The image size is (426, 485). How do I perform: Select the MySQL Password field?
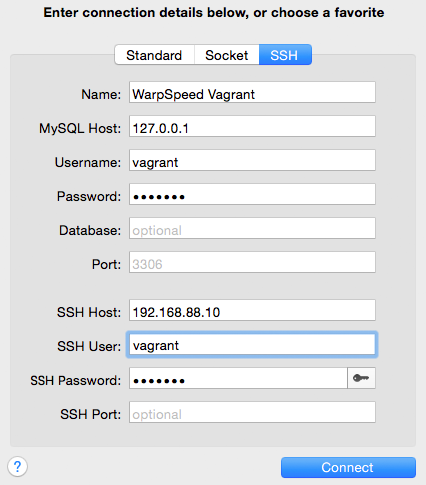pos(252,194)
